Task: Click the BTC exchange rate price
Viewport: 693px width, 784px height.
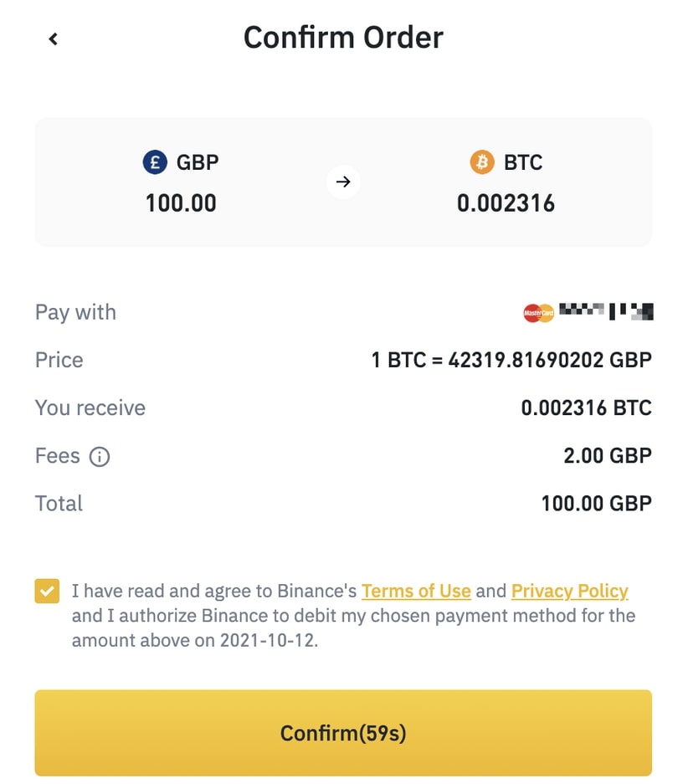Action: 512,360
